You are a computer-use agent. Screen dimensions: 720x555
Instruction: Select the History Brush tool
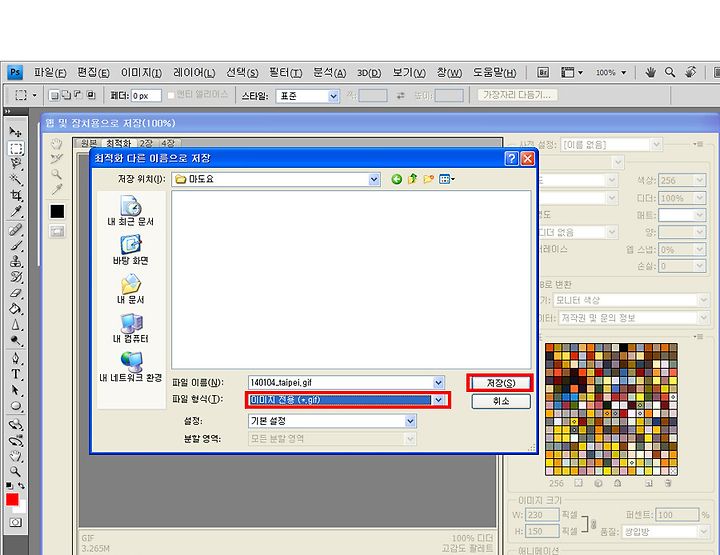16,277
